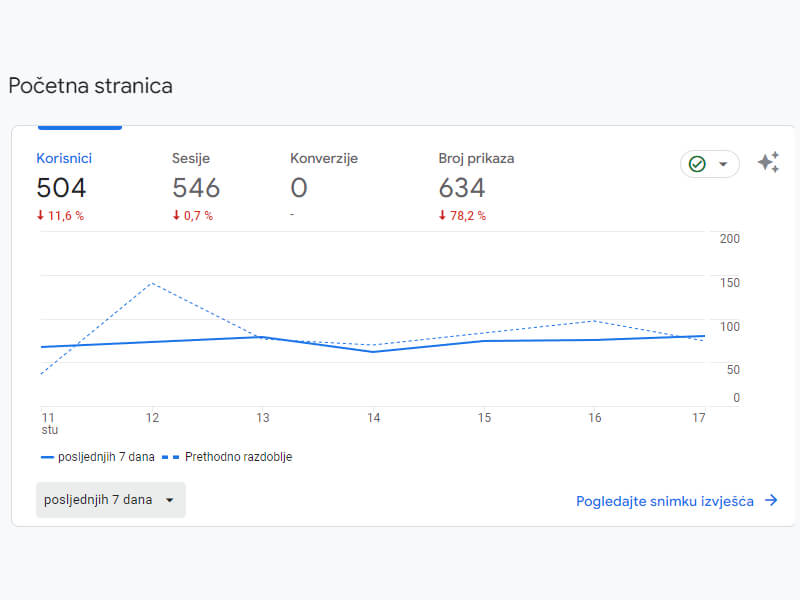
Task: Toggle the solid-line 'posljednjih 7 dana' legend item
Action: pos(98,457)
